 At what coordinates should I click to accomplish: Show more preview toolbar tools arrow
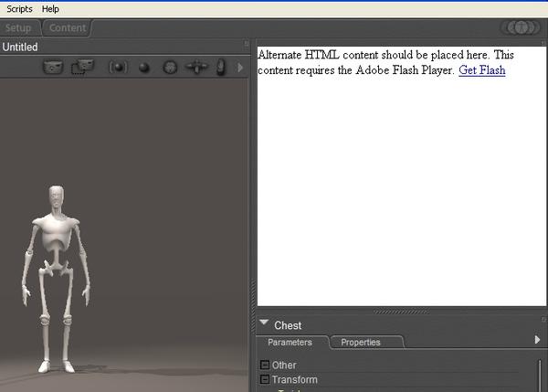click(240, 67)
